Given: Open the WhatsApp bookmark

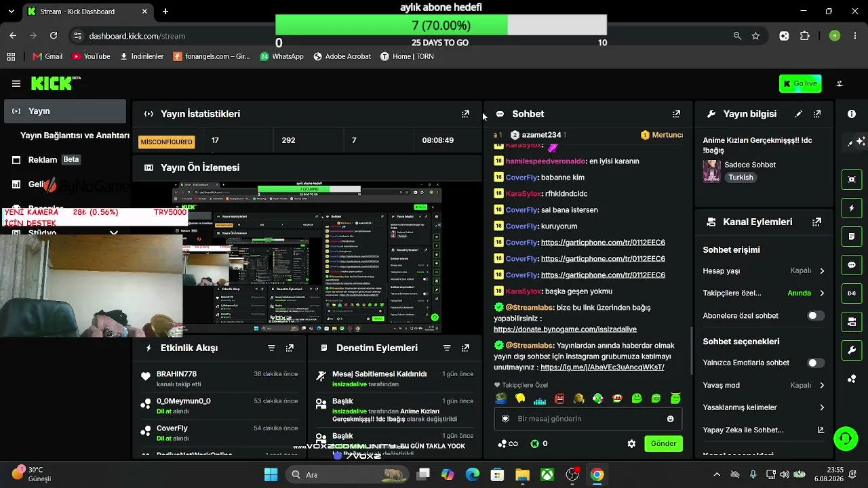Looking at the screenshot, I should (281, 56).
